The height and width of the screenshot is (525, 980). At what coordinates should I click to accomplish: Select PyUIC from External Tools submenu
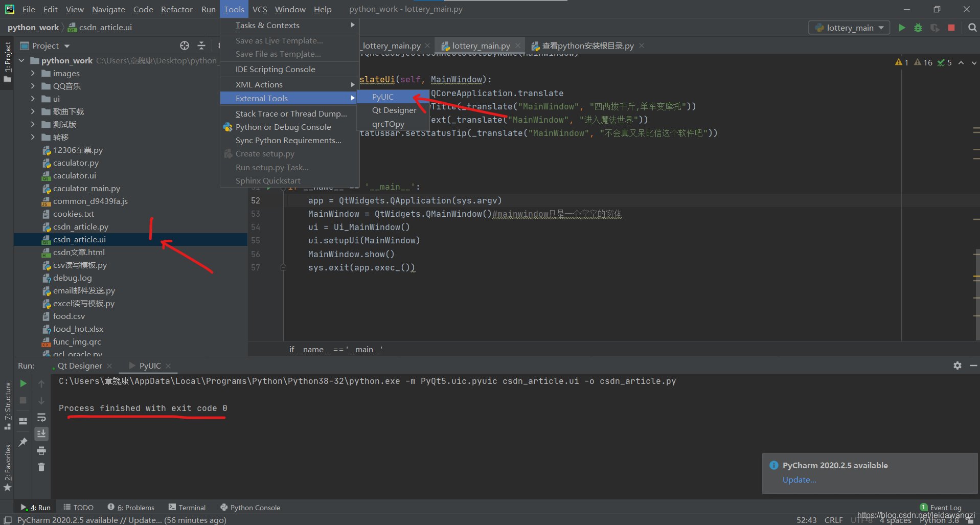(x=384, y=97)
